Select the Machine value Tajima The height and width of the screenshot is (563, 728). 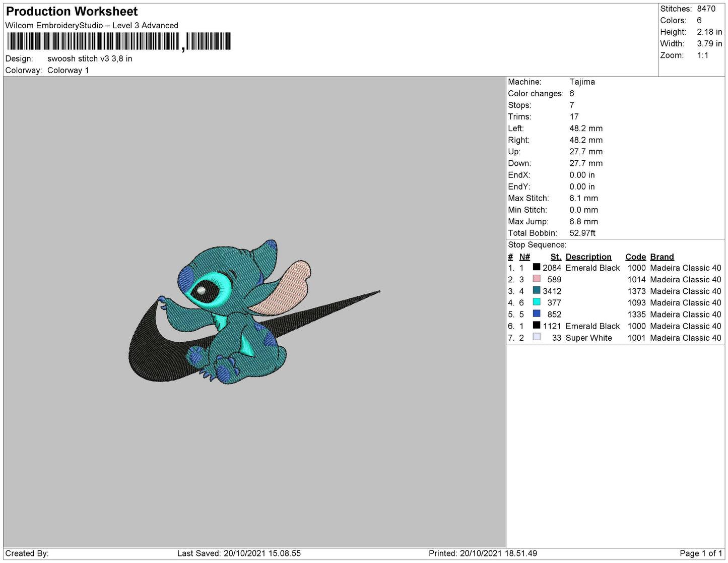point(582,82)
